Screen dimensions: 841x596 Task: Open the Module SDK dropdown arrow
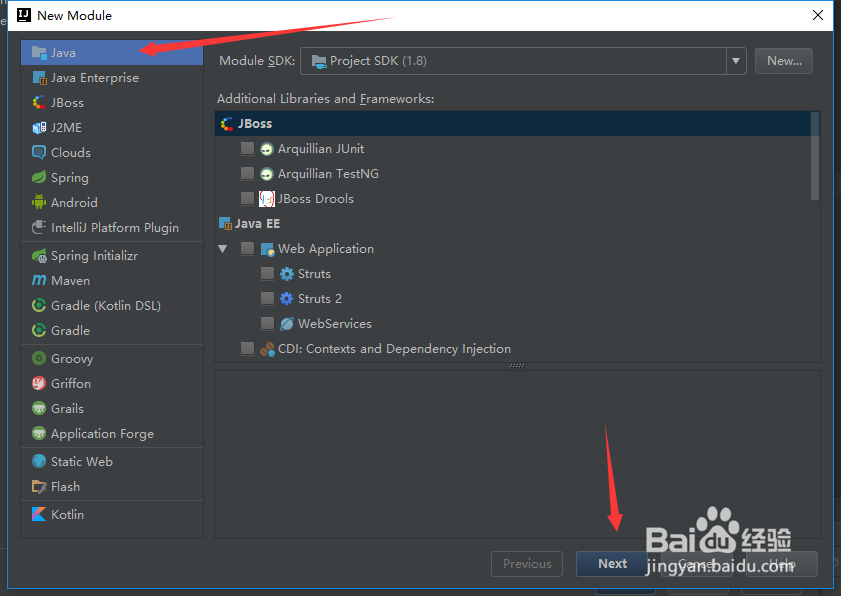point(736,61)
